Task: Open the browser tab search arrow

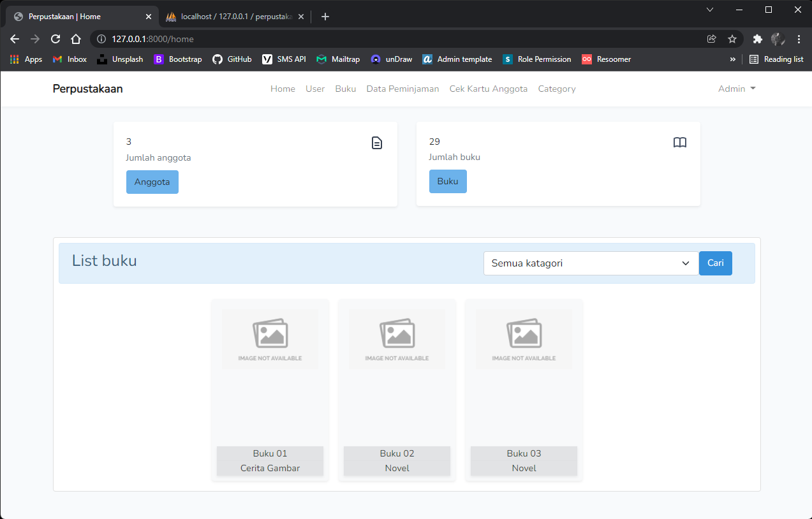Action: [709, 10]
